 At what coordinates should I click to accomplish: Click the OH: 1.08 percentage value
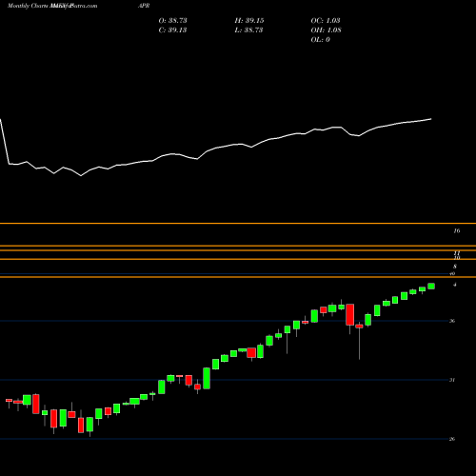coord(326,30)
